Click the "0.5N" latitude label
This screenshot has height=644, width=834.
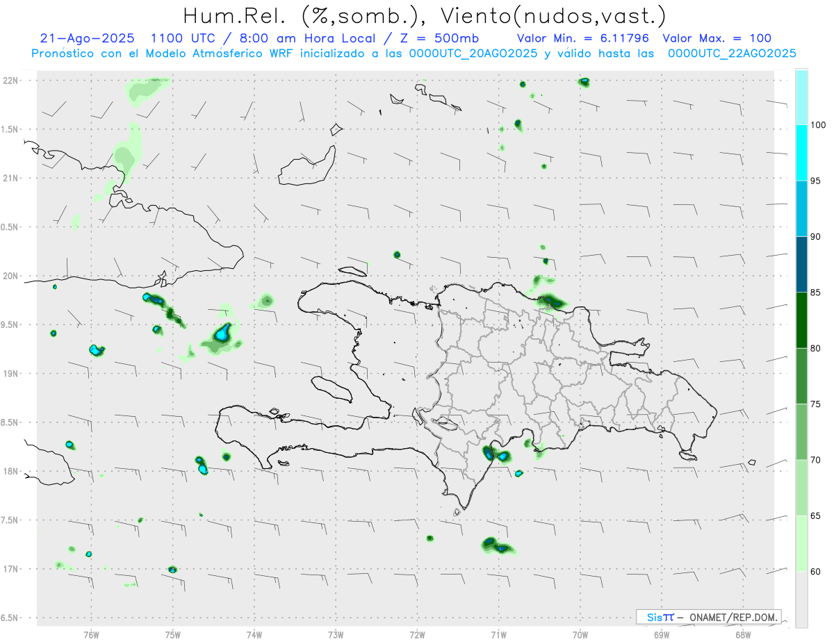coord(10,227)
